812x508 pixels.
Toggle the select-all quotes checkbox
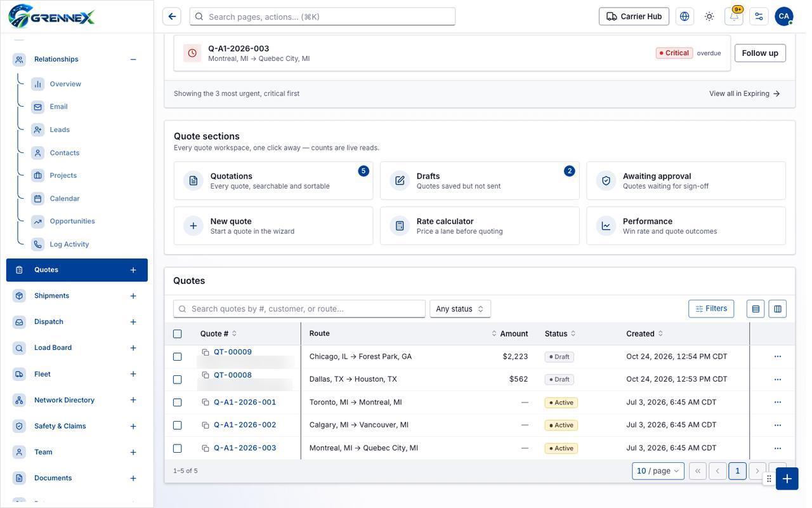pyautogui.click(x=178, y=334)
